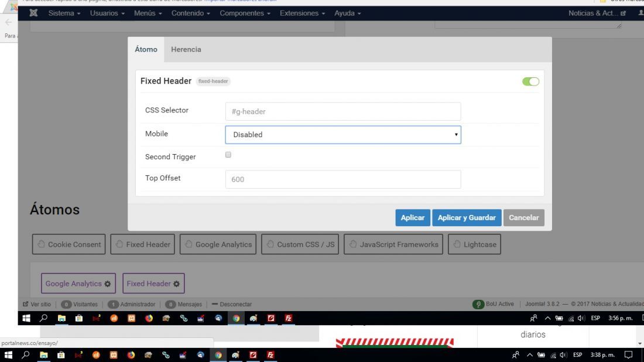
Task: Open XAMPP in the lower taskbar
Action: coord(114,355)
